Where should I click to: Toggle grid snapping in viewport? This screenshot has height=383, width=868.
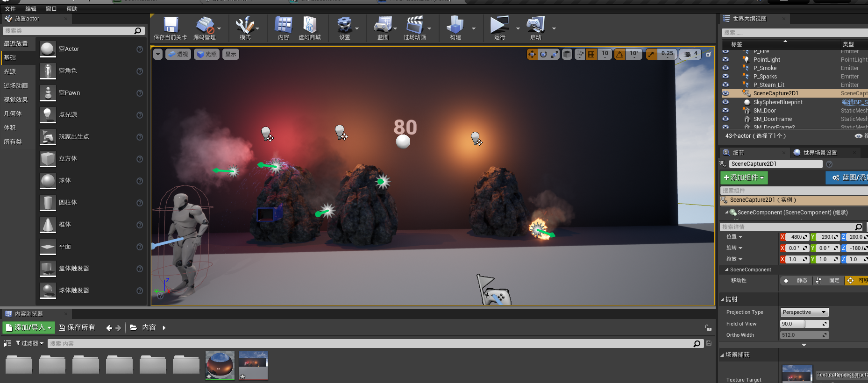[591, 54]
